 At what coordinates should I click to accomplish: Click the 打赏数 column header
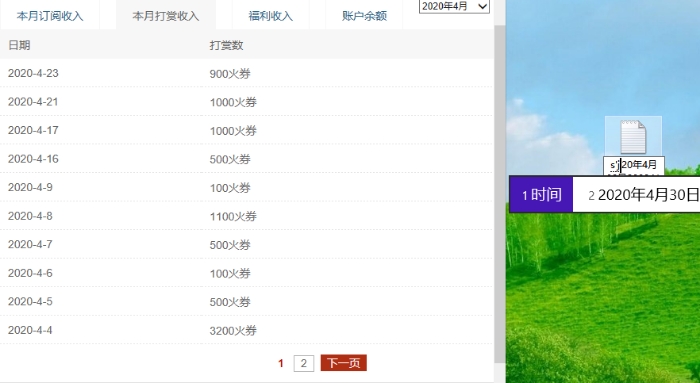pyautogui.click(x=226, y=45)
